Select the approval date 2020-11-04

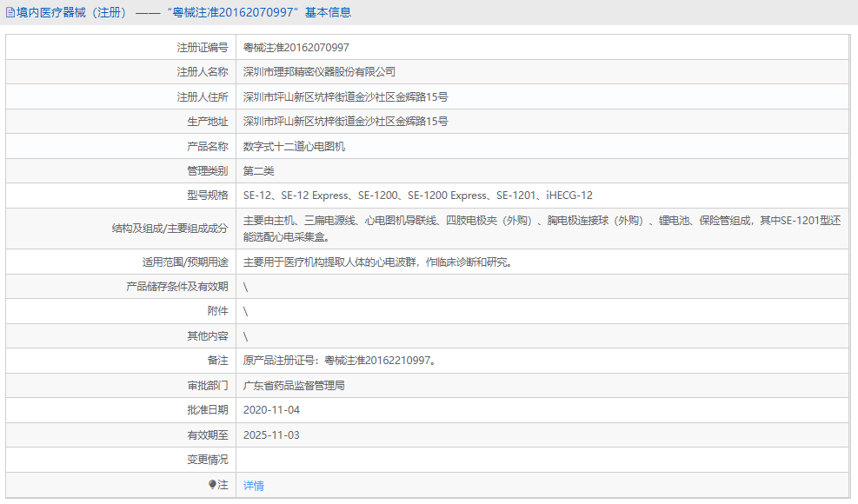[x=271, y=410]
